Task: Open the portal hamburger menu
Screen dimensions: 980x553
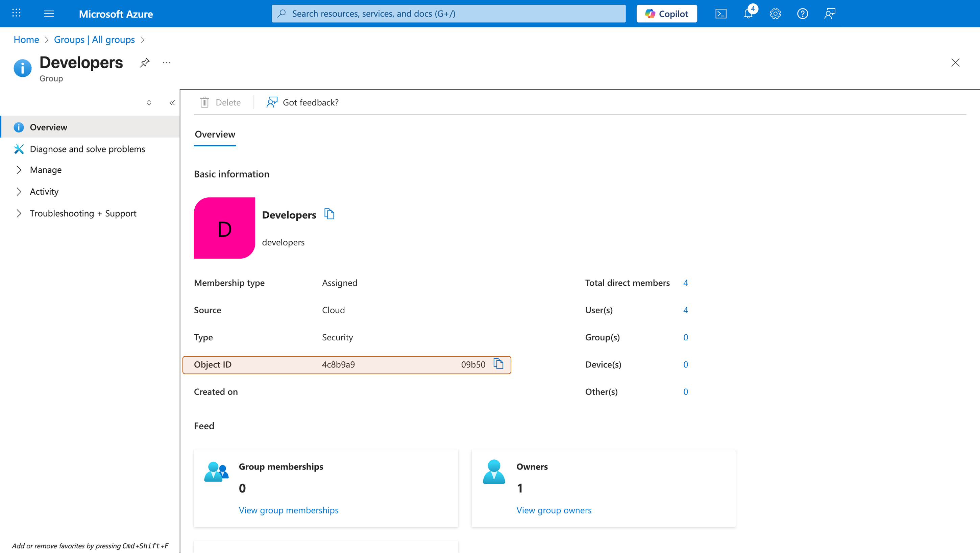Action: (49, 13)
